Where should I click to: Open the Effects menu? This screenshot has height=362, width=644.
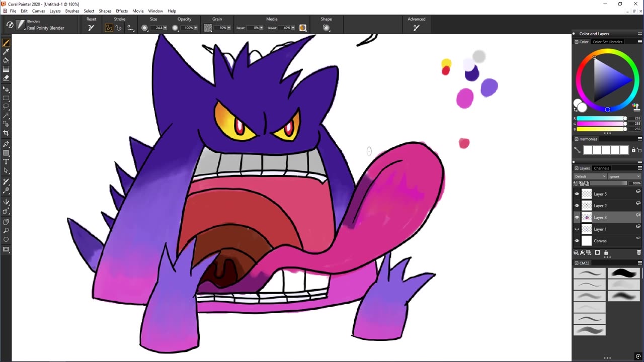122,11
